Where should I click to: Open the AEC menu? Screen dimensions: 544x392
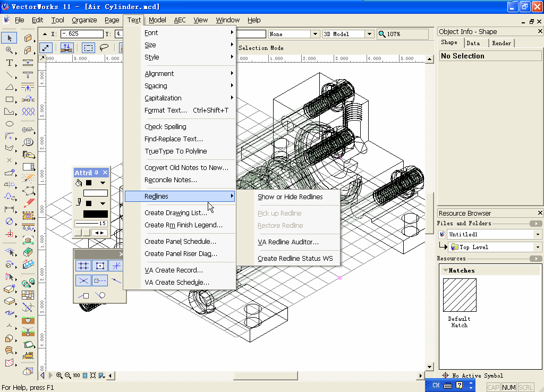[x=180, y=20]
